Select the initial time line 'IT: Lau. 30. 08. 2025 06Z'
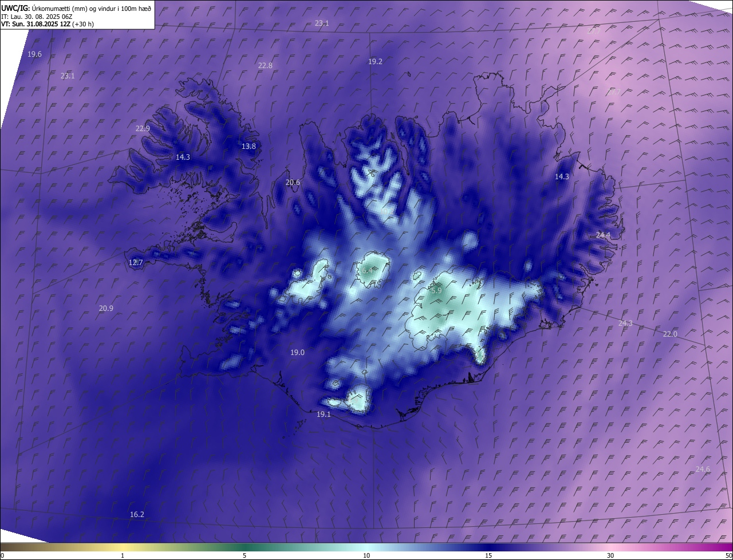Screen dimensions: 733x560 pyautogui.click(x=37, y=17)
